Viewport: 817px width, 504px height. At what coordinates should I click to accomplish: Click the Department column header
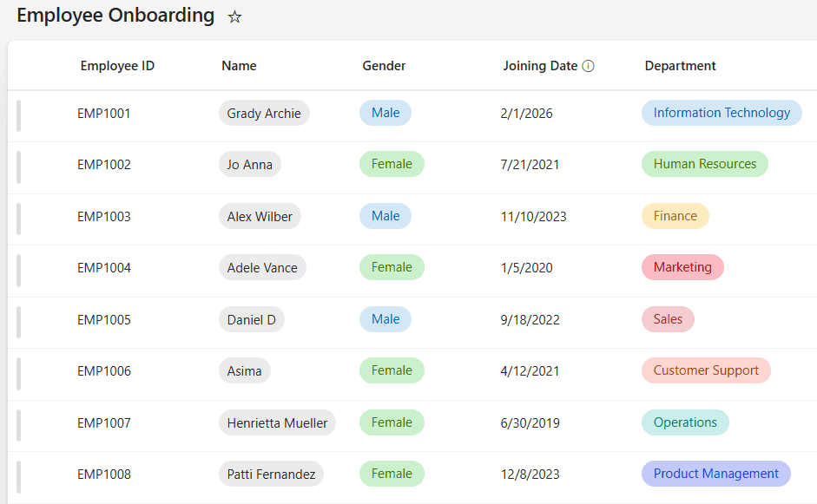tap(680, 66)
